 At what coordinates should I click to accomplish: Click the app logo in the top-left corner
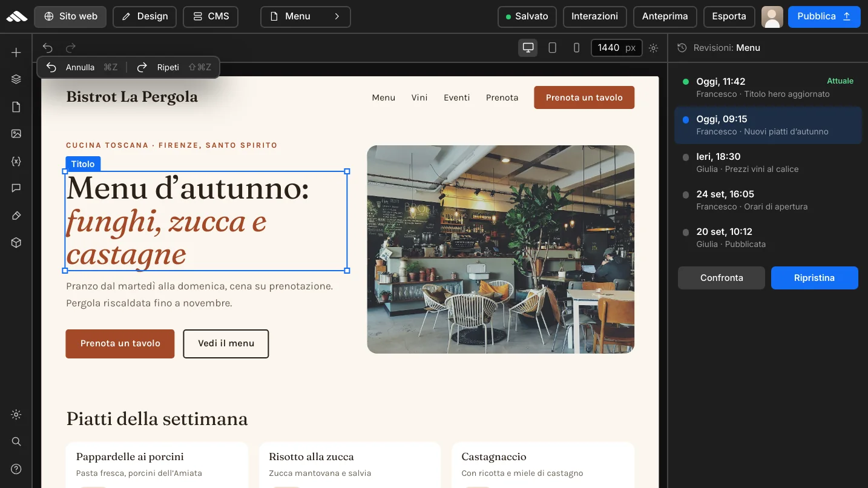point(17,16)
